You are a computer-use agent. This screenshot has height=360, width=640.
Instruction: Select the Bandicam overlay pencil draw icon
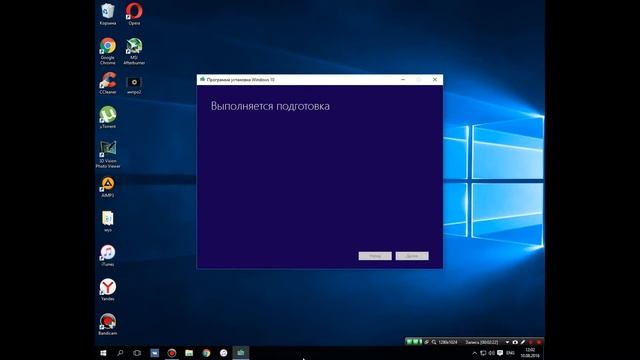[x=523, y=342]
